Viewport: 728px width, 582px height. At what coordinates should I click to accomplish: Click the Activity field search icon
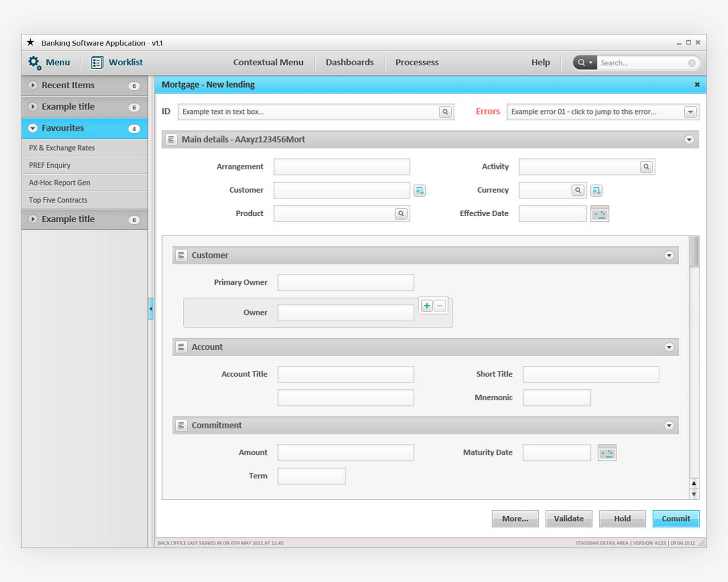(x=646, y=167)
